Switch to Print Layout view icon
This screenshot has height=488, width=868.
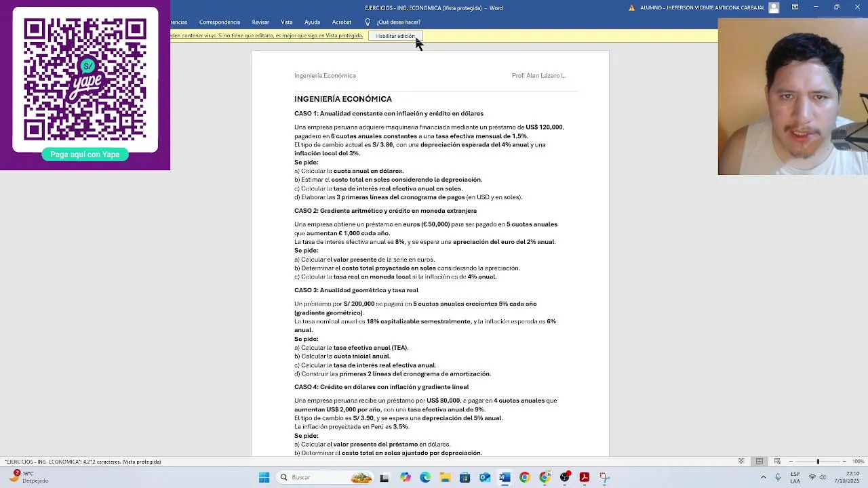point(759,462)
